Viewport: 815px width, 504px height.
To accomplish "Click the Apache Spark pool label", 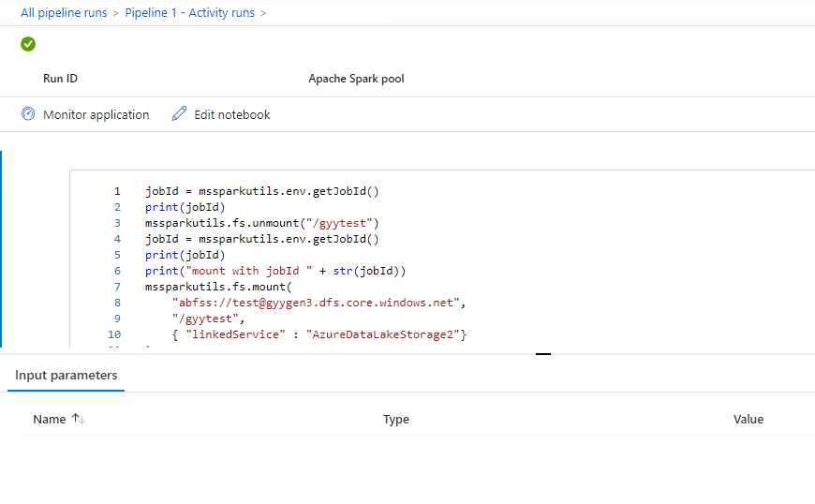I will click(356, 79).
